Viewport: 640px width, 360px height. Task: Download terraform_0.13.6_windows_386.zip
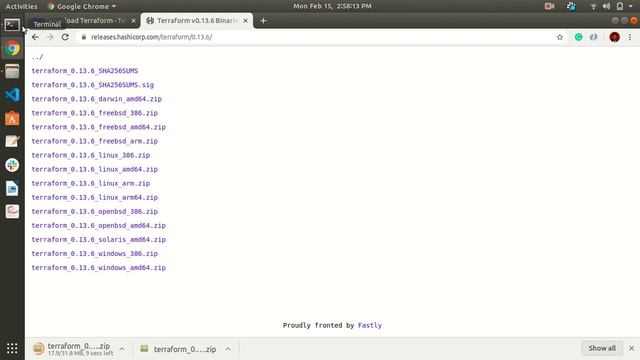point(95,254)
